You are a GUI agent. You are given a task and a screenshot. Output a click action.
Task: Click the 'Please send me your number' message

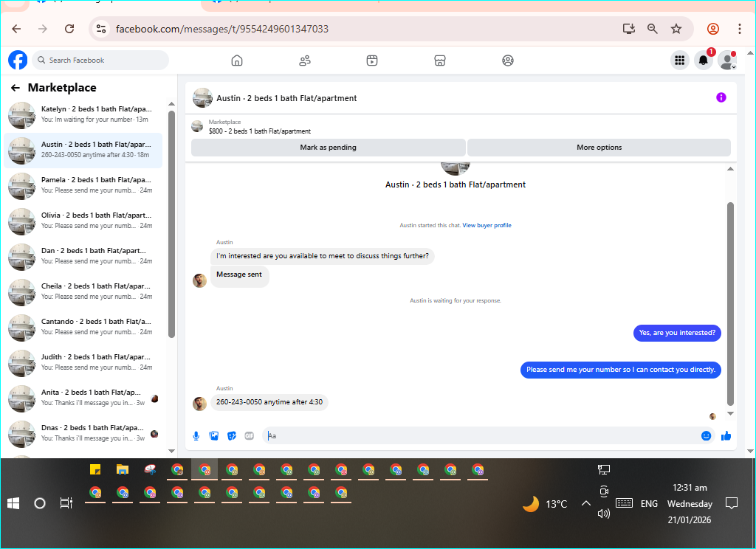pos(620,370)
